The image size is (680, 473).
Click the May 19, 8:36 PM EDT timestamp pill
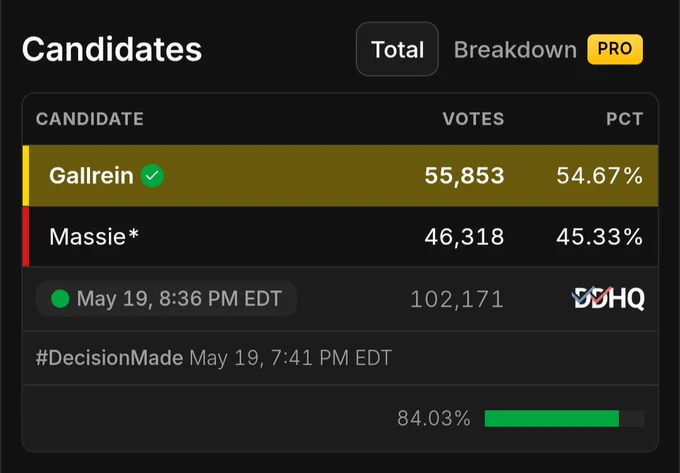coord(167,299)
